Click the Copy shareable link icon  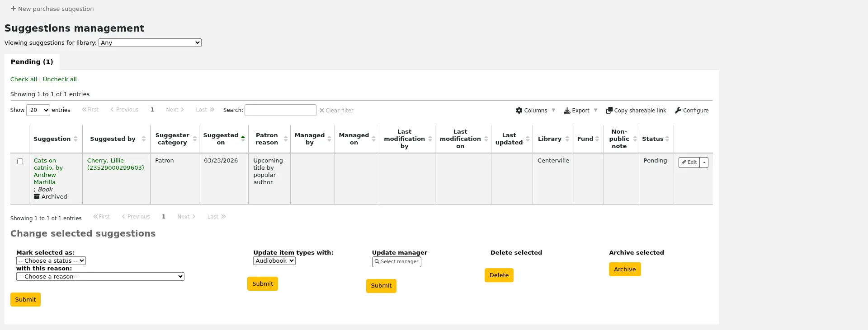coord(609,110)
